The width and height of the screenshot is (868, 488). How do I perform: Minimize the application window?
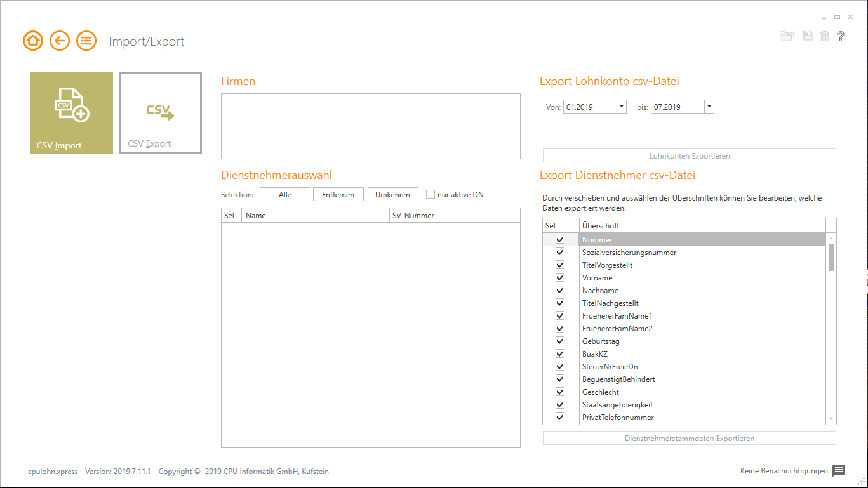(x=824, y=17)
